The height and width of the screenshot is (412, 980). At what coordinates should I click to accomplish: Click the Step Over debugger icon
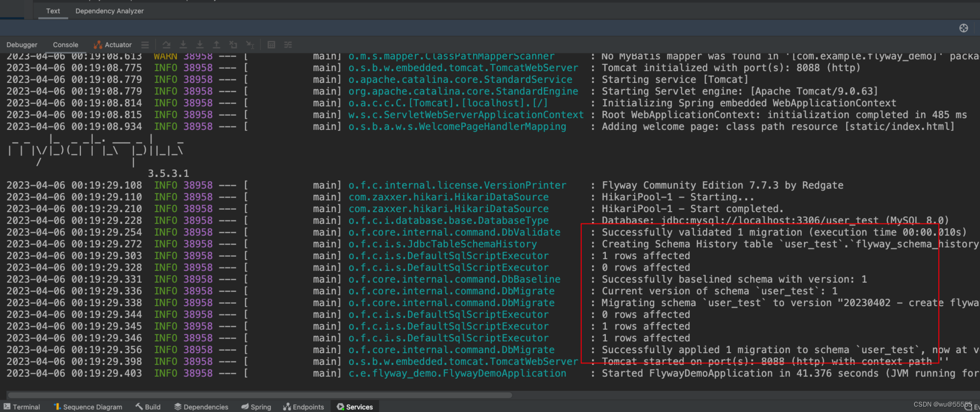(x=167, y=45)
